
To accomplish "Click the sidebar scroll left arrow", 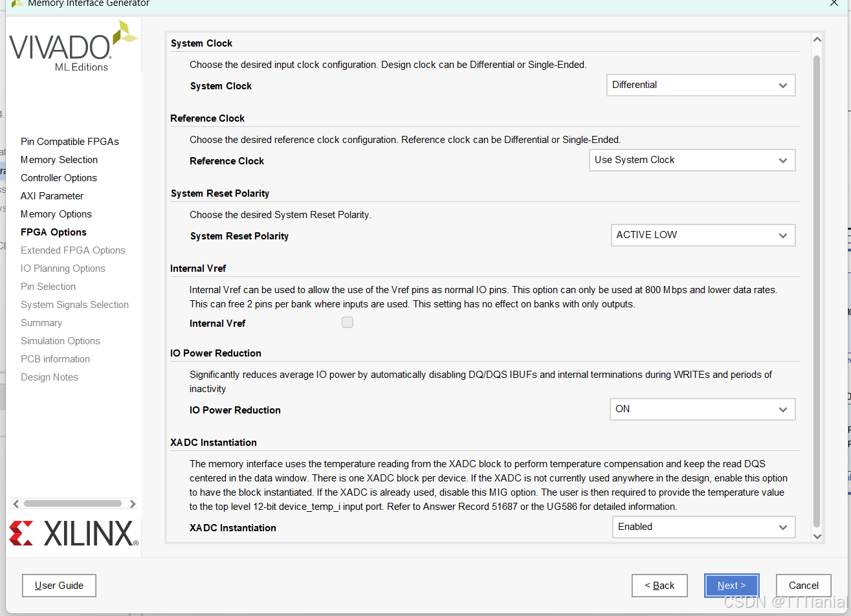I will [16, 504].
